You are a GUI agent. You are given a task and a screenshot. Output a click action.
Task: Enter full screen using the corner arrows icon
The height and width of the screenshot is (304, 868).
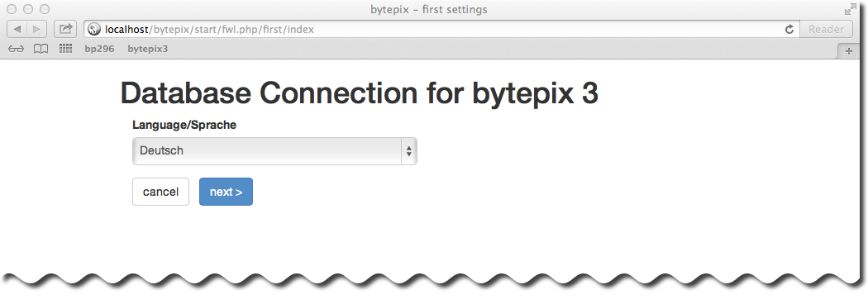pos(850,9)
